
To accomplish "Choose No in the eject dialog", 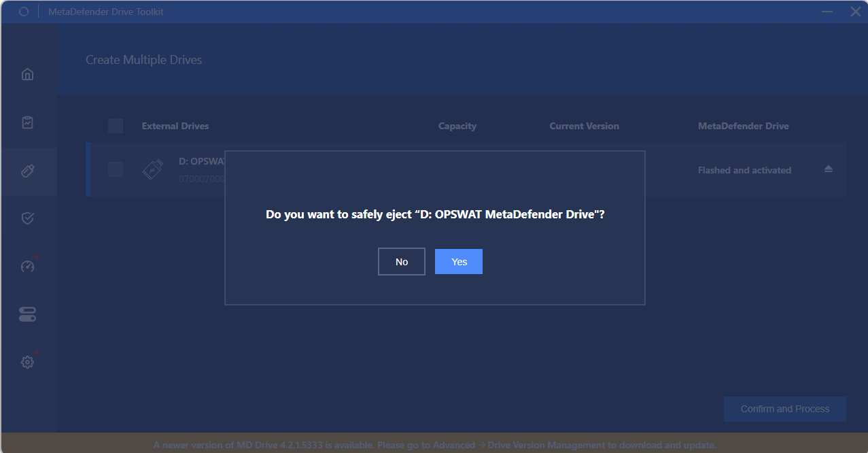I will click(402, 262).
